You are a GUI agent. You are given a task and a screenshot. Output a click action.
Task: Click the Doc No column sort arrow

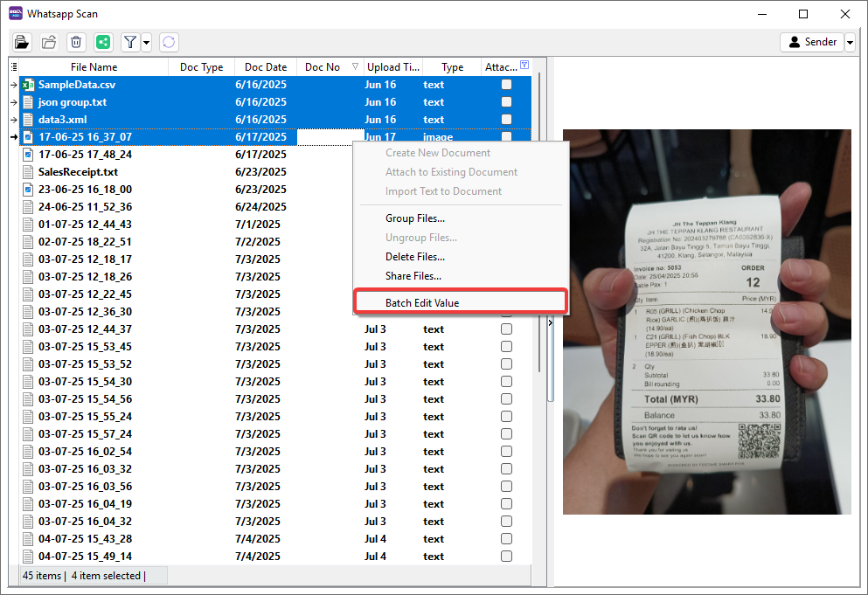tap(355, 67)
